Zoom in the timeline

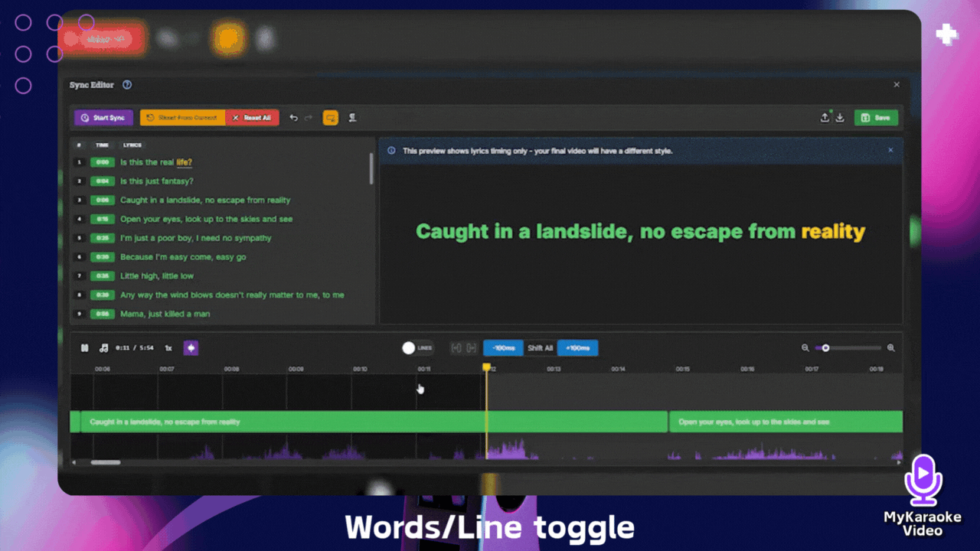pyautogui.click(x=891, y=348)
